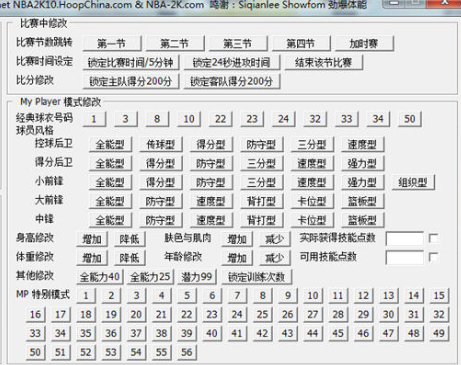Choose classic jersey number 50
Screen dimensions: 461x365
click(x=410, y=119)
